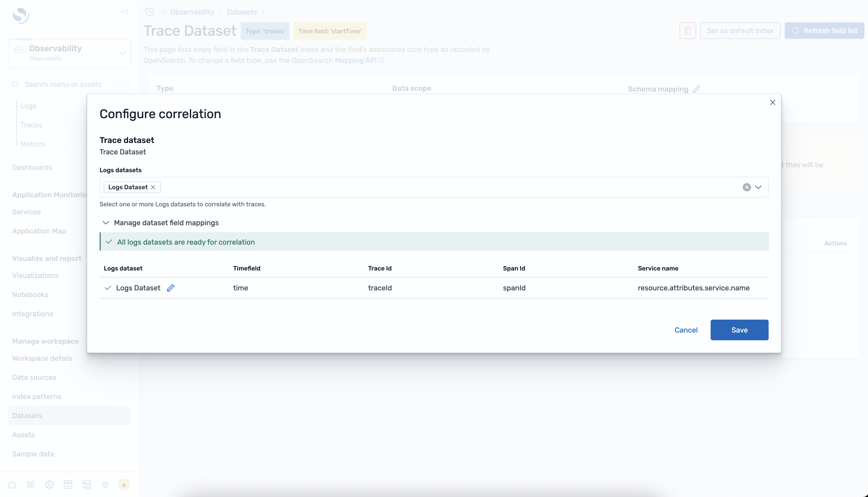Viewport: 868px width, 497px height.
Task: Open Dev Tools console from bottom bar
Action: 68,484
